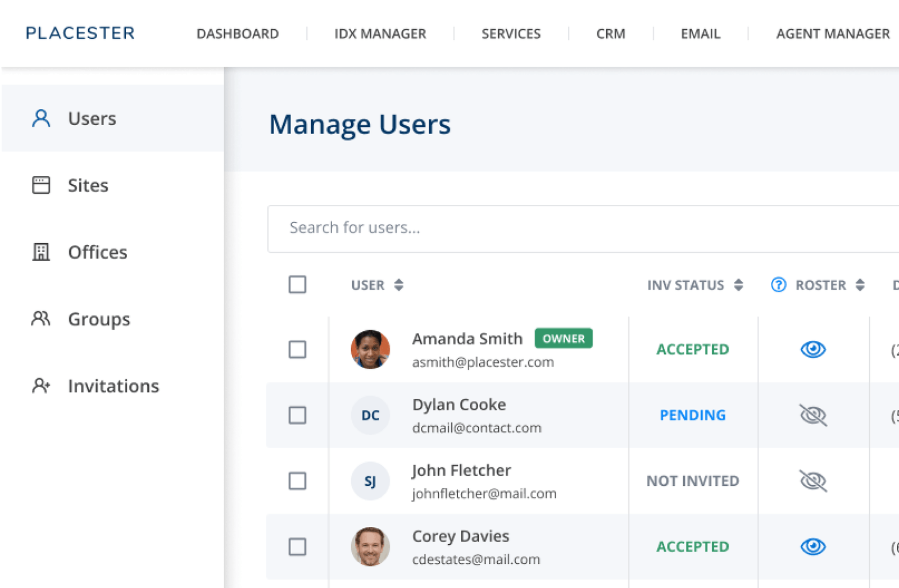This screenshot has height=588, width=899.
Task: Select Dylan Cooke's row checkbox
Action: [x=297, y=416]
